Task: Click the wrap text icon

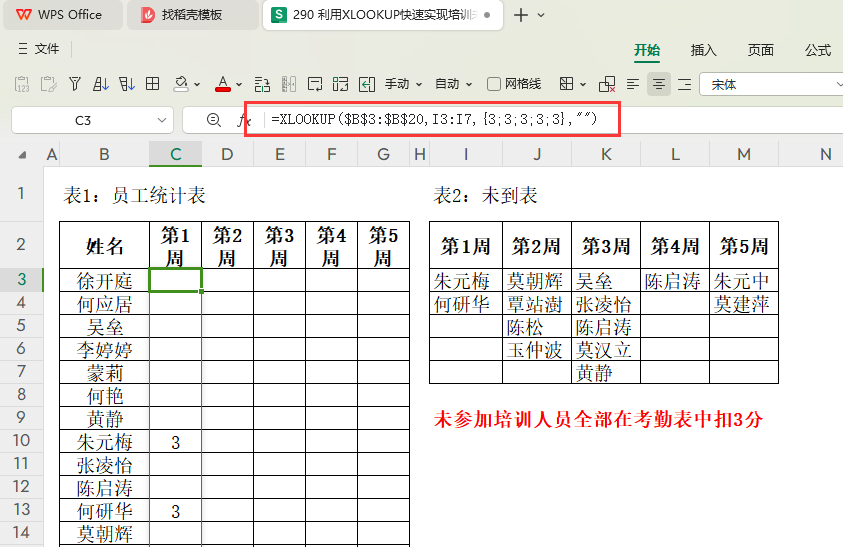Action: tap(315, 84)
